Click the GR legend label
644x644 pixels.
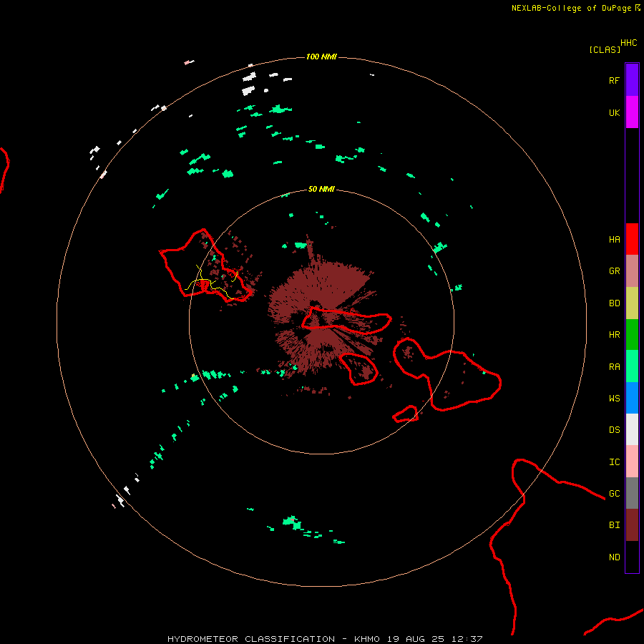[x=614, y=271]
